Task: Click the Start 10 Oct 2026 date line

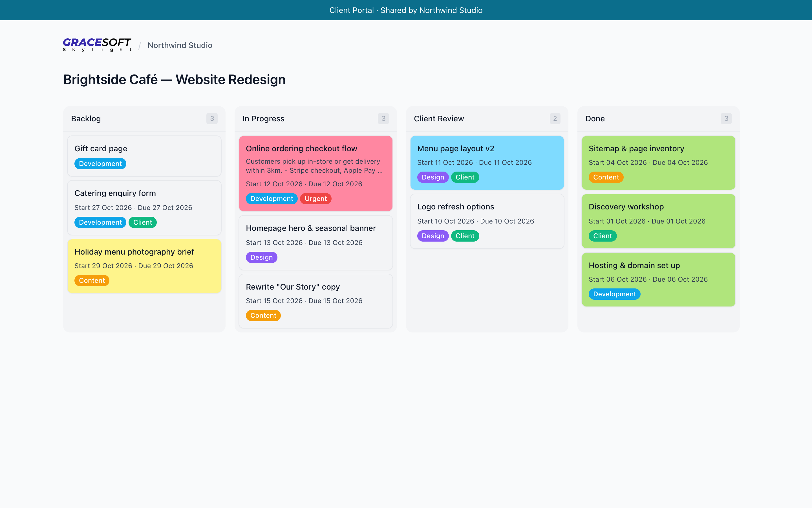Action: [x=475, y=221]
